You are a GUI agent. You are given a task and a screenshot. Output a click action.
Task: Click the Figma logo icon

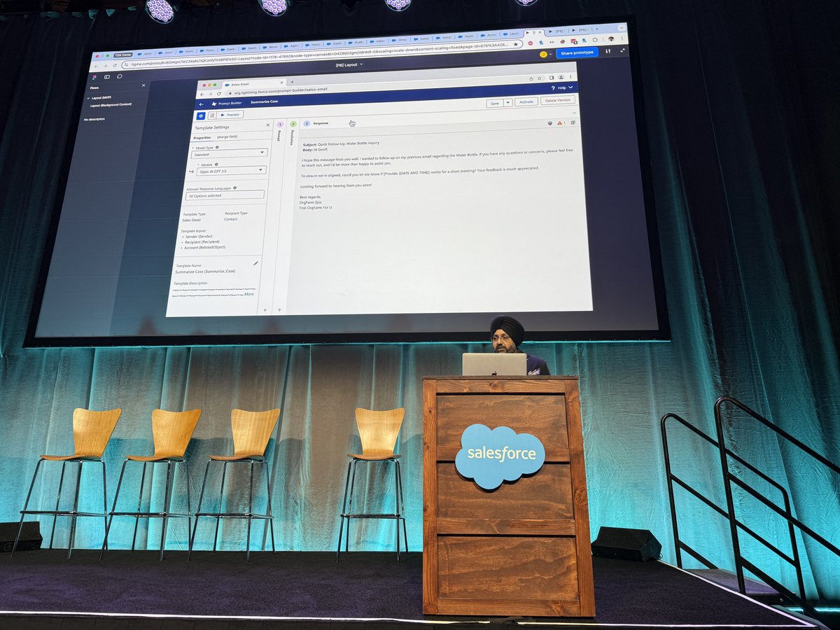pos(94,76)
